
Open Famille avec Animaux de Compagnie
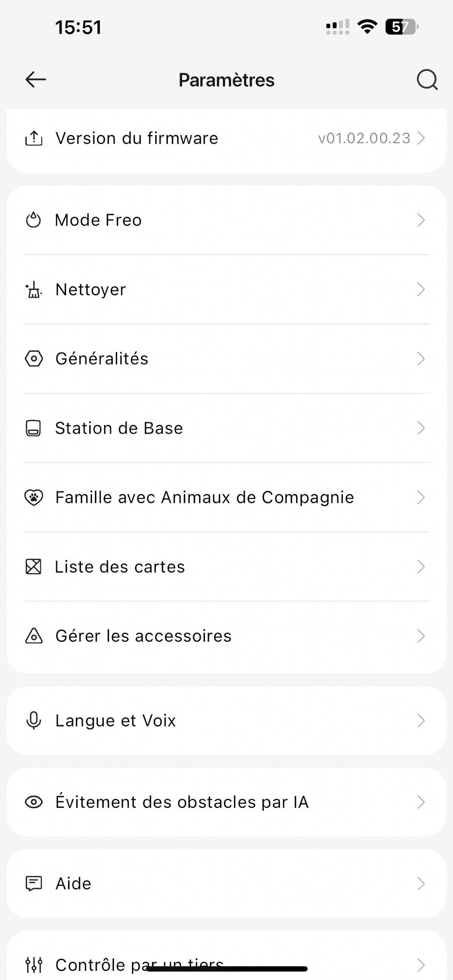click(x=205, y=497)
